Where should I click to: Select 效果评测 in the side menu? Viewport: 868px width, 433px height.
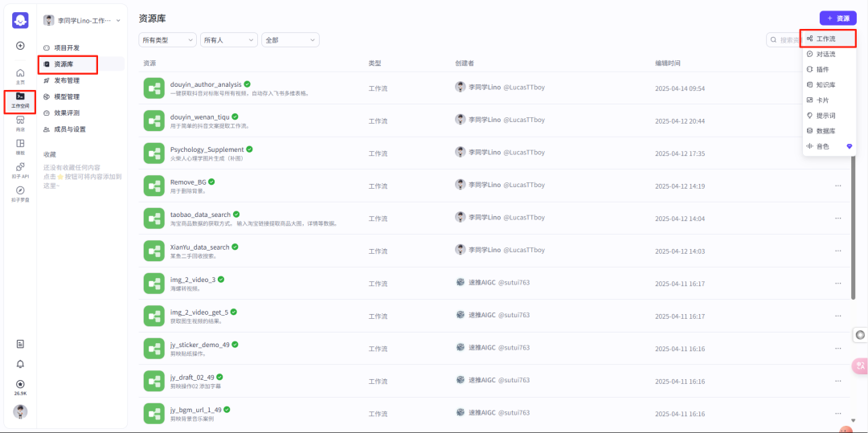pyautogui.click(x=81, y=112)
